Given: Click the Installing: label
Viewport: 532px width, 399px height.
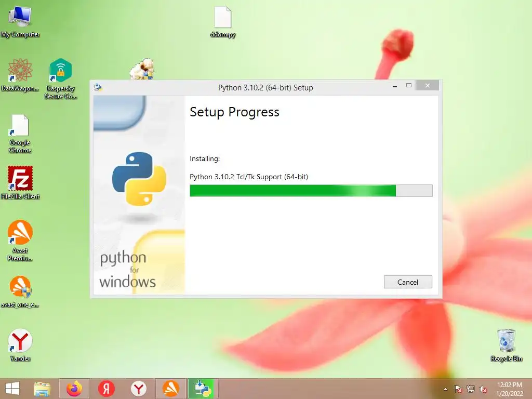Looking at the screenshot, I should (x=205, y=158).
